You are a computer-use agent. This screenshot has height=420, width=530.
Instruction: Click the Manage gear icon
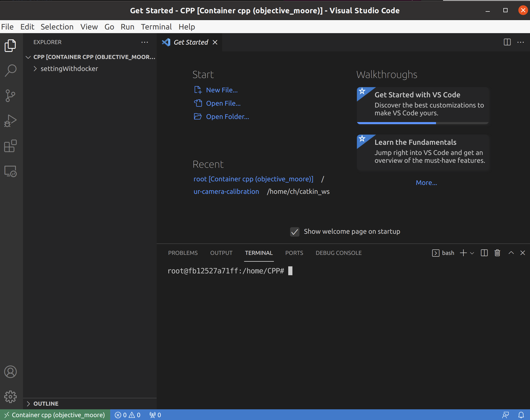coord(10,397)
